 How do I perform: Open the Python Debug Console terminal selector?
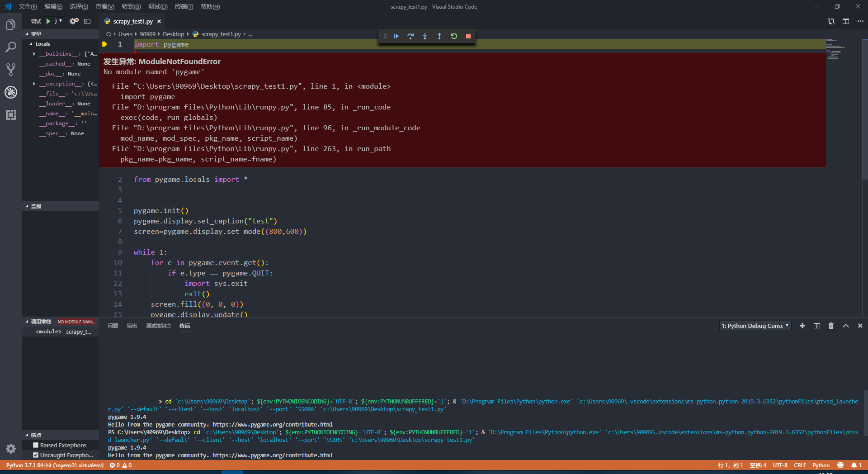(x=755, y=326)
